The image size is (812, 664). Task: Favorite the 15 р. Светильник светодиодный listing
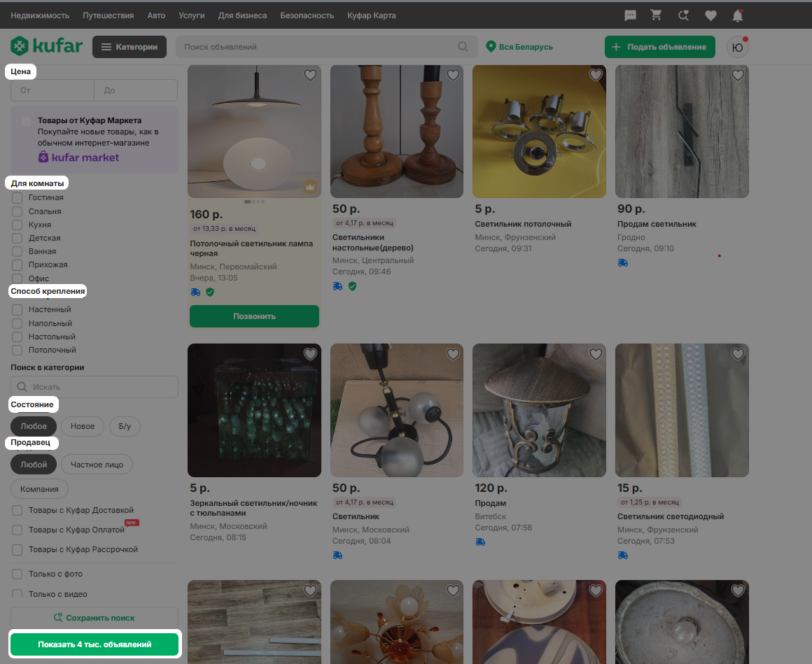[738, 354]
